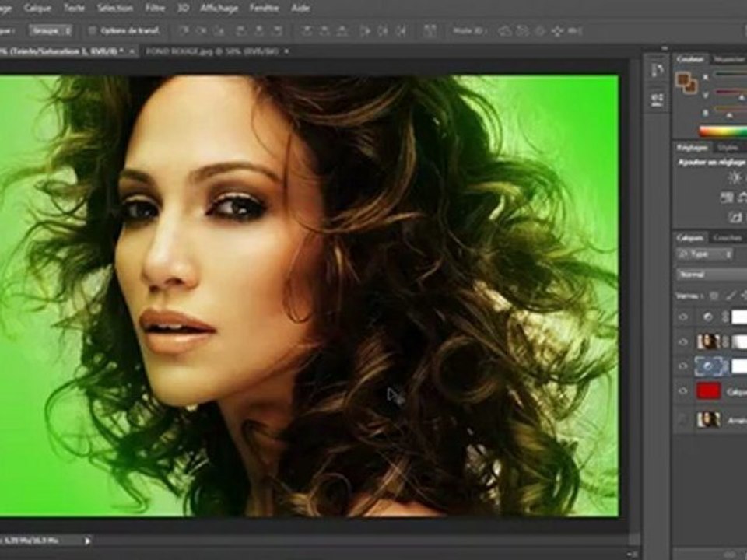Image resolution: width=747 pixels, height=560 pixels.
Task: Switch to the FOND ROUGE.jpg document tab
Action: coord(212,51)
